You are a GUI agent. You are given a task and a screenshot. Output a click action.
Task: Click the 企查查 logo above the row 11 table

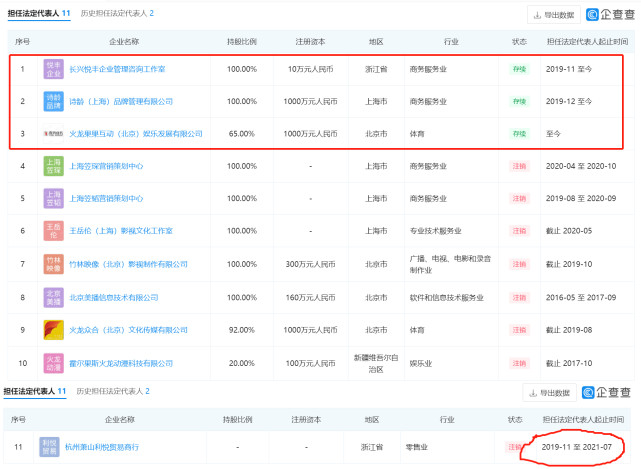(606, 393)
